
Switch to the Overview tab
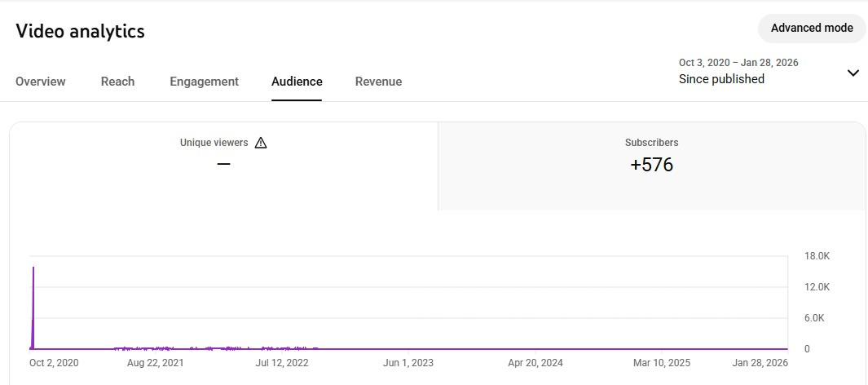[41, 82]
